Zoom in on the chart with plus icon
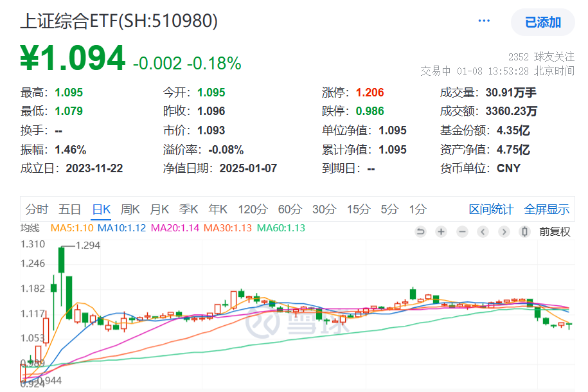The height and width of the screenshot is (392, 588). pos(441,231)
